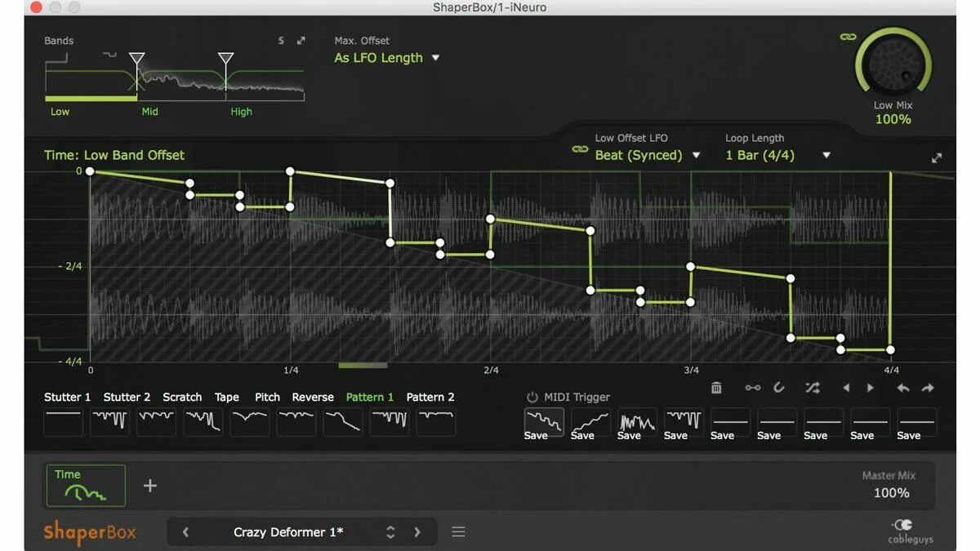
Task: Click the Save slot showing a rising ramp wave
Action: 590,423
